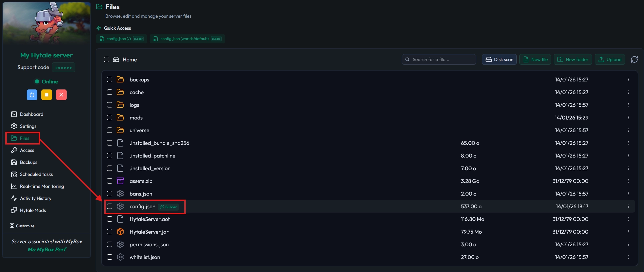Toggle the select-all checkbox beside Home
The width and height of the screenshot is (644, 272).
107,59
